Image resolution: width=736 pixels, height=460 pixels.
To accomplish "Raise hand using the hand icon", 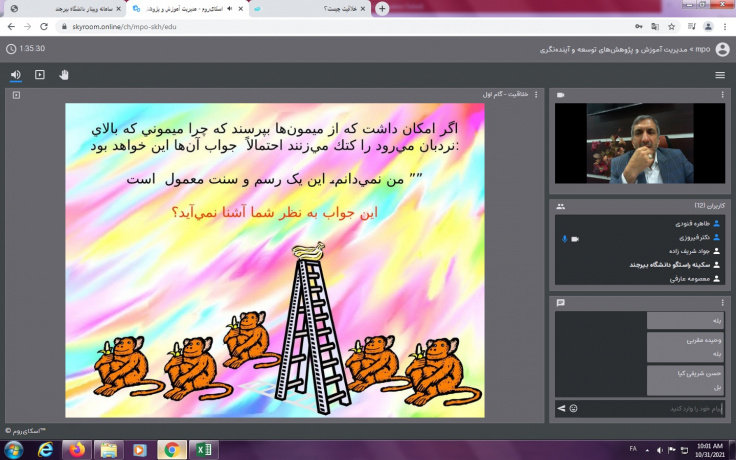I will (x=64, y=74).
